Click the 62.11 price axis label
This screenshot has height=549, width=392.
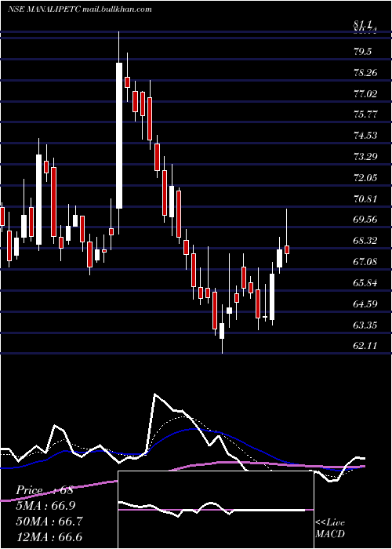click(365, 346)
